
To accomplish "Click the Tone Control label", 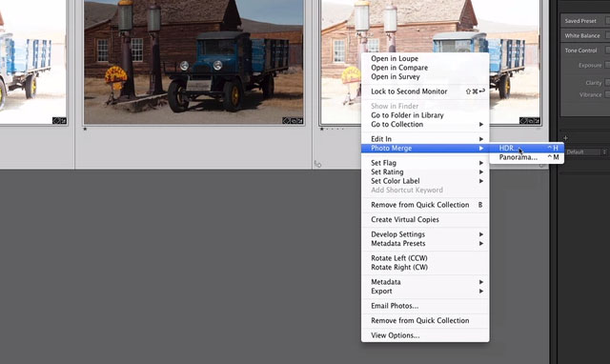I will tap(580, 51).
